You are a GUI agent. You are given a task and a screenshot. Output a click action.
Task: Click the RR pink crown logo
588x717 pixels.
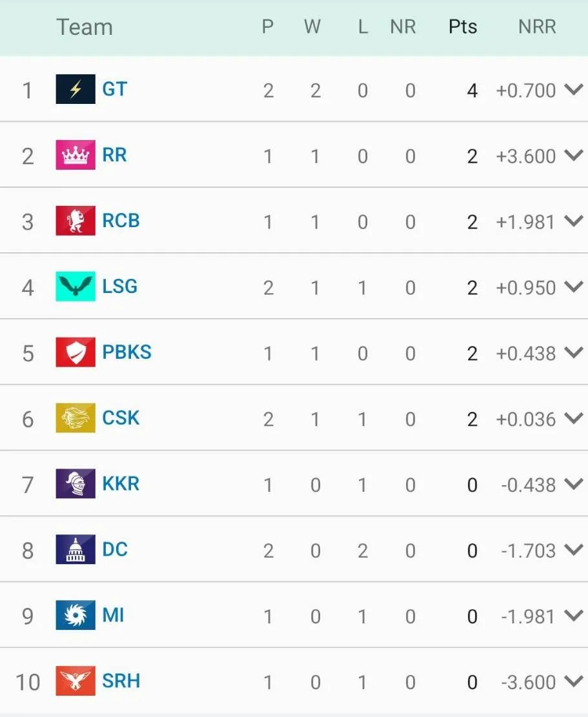click(76, 155)
